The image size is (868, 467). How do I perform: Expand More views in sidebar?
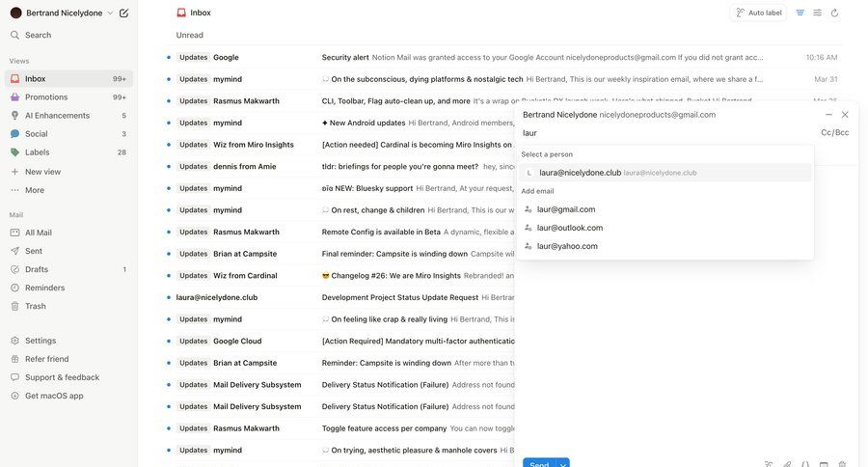pyautogui.click(x=68, y=190)
